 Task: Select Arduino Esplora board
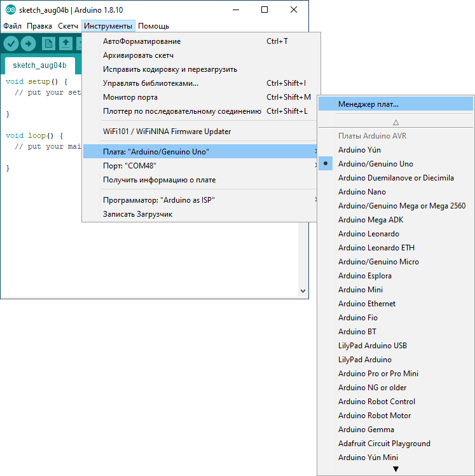point(396,276)
